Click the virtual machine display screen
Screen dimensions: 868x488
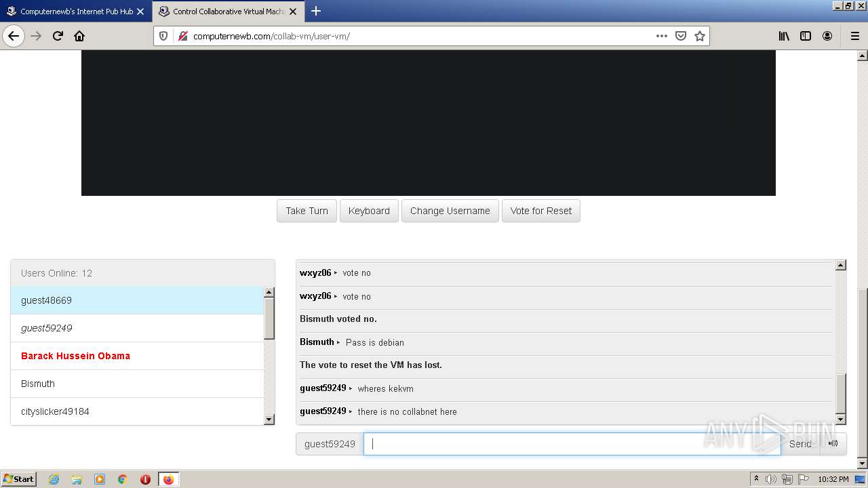428,123
